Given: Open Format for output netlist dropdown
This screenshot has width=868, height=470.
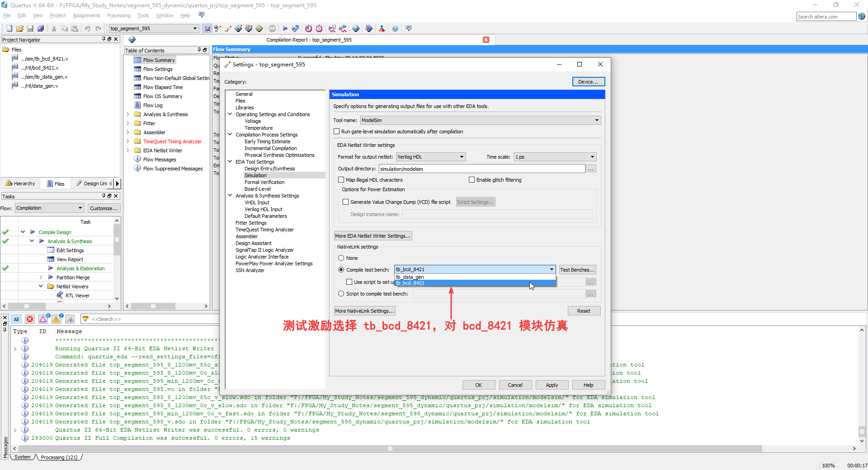Looking at the screenshot, I should (x=431, y=157).
